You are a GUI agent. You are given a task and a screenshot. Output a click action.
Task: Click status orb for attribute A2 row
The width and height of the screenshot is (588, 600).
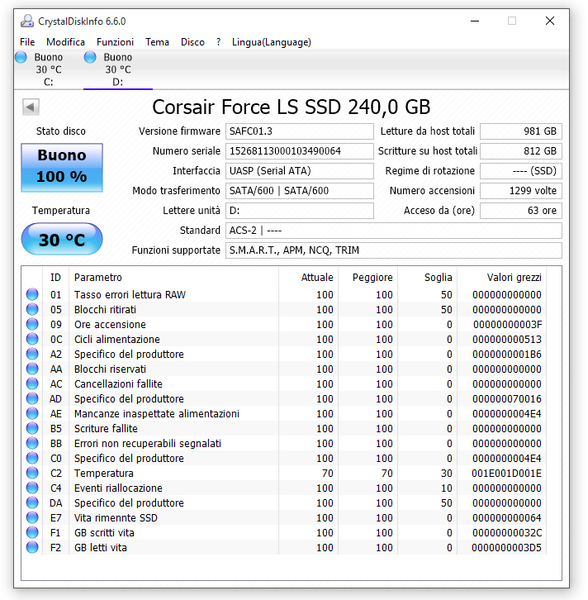pyautogui.click(x=32, y=354)
